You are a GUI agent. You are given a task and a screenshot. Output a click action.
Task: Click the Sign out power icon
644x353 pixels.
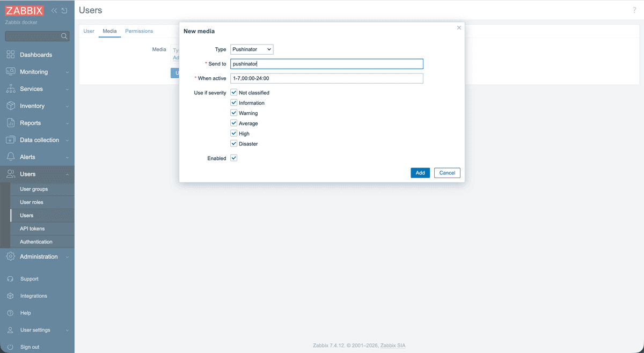click(x=10, y=347)
